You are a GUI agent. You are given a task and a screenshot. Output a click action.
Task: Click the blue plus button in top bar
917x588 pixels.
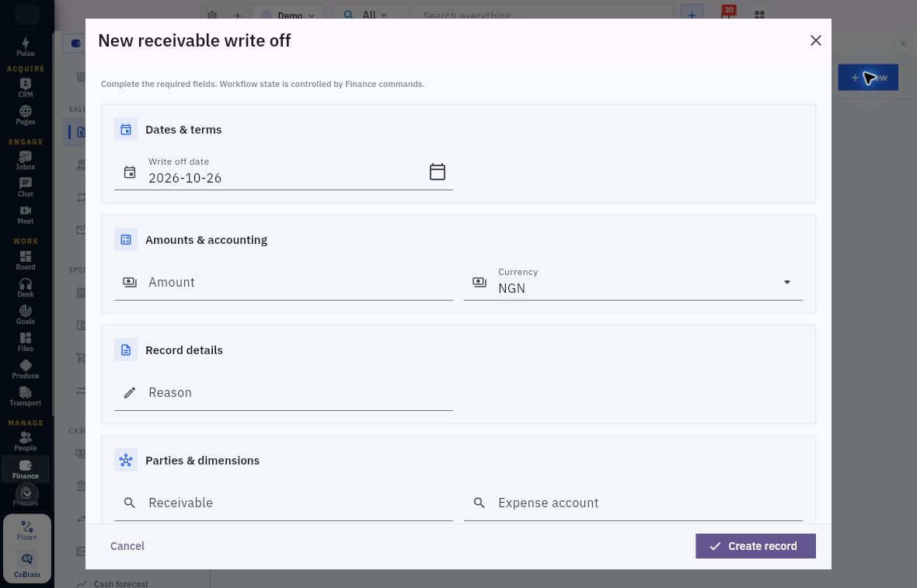[x=692, y=16]
